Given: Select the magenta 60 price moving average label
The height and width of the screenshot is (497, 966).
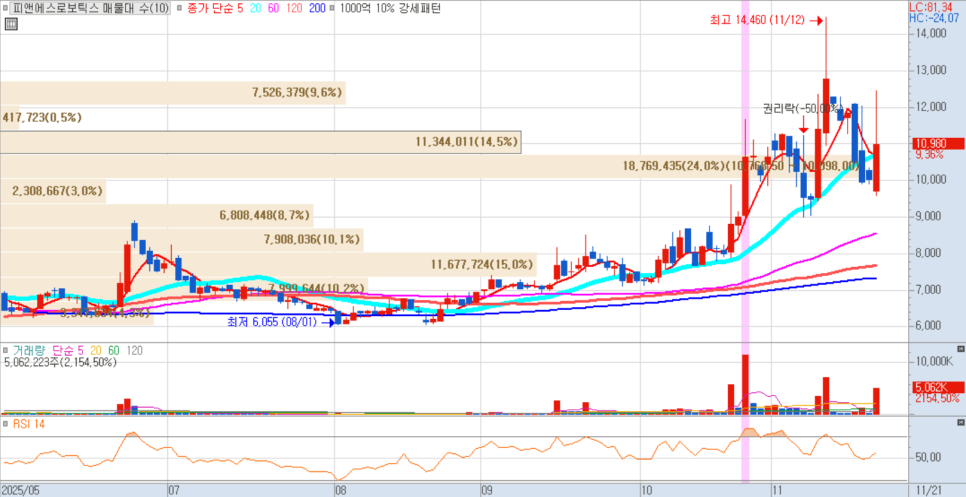Looking at the screenshot, I should [x=273, y=9].
